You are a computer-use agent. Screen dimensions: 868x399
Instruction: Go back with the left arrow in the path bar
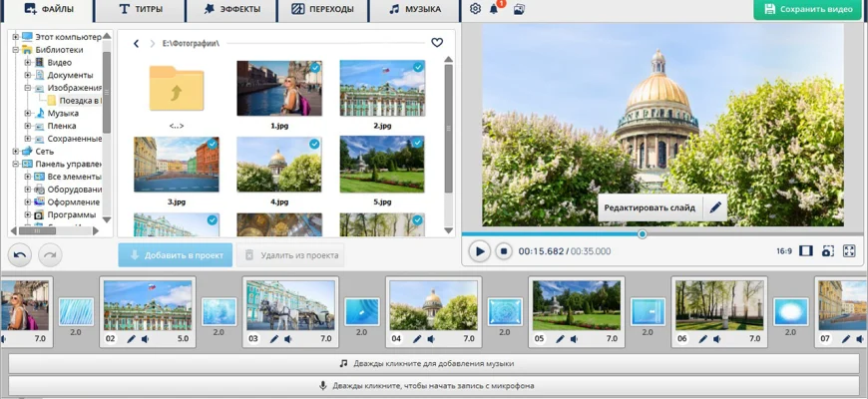136,43
